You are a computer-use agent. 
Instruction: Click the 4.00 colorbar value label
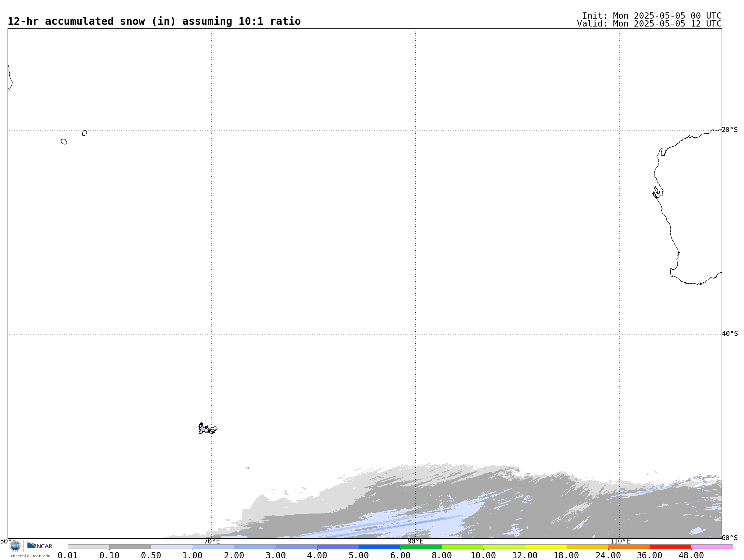[x=317, y=556]
